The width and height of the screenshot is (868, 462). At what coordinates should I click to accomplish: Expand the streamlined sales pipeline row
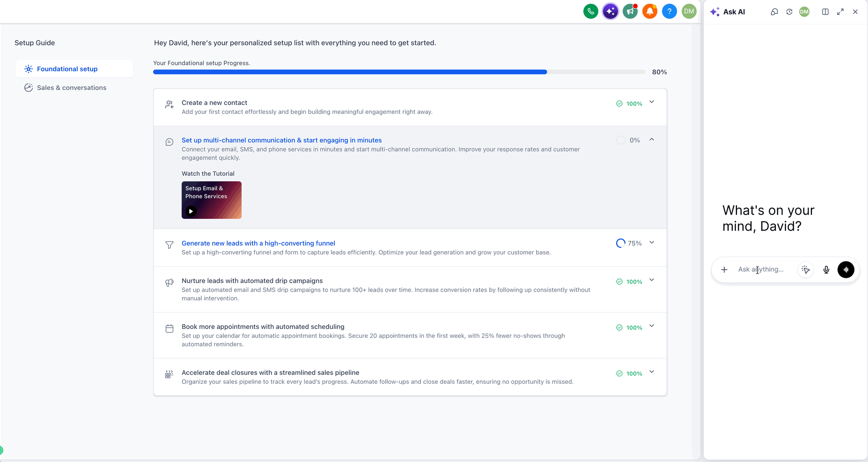(x=652, y=372)
